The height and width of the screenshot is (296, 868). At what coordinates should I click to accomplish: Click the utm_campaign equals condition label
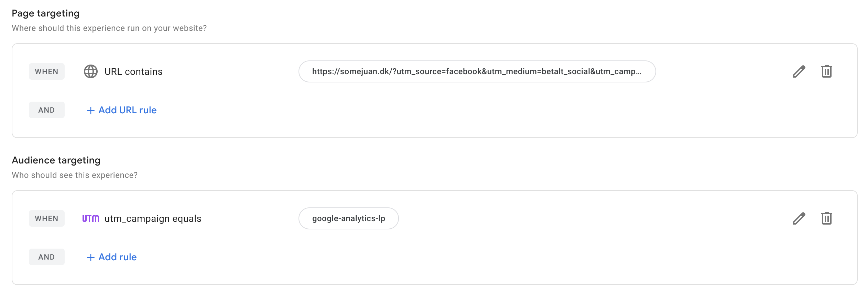point(153,218)
